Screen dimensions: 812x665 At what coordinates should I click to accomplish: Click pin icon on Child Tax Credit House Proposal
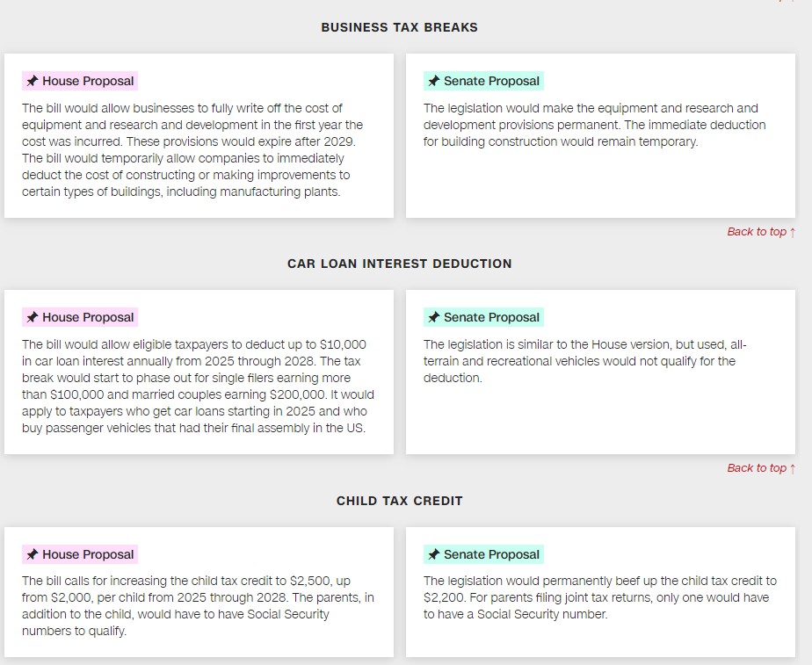33,555
